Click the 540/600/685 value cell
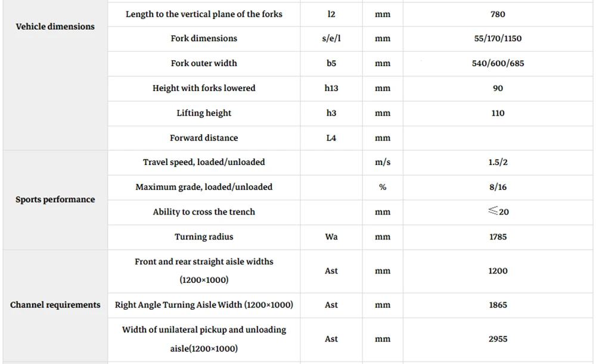The width and height of the screenshot is (596, 364). pos(498,63)
